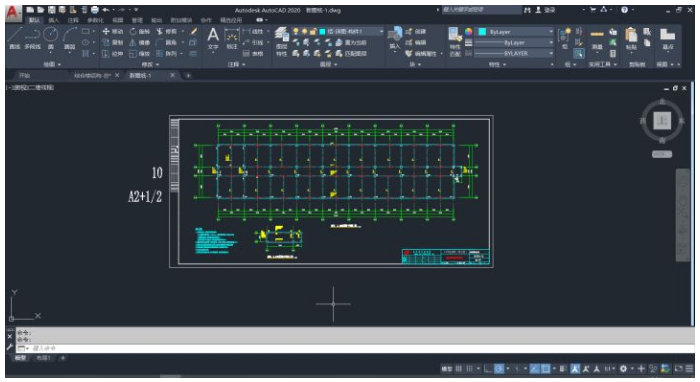Click the Array tool in Modify panel
Image resolution: width=700 pixels, height=382 pixels.
[167, 54]
